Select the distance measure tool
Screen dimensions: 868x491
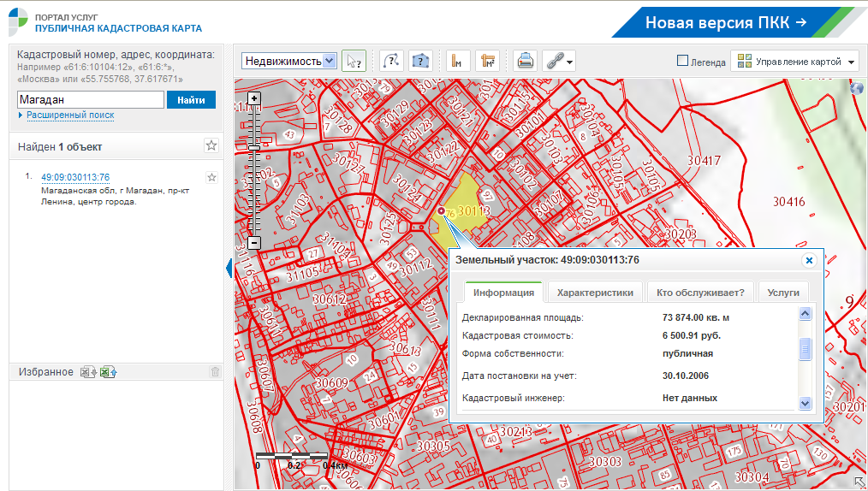point(458,61)
